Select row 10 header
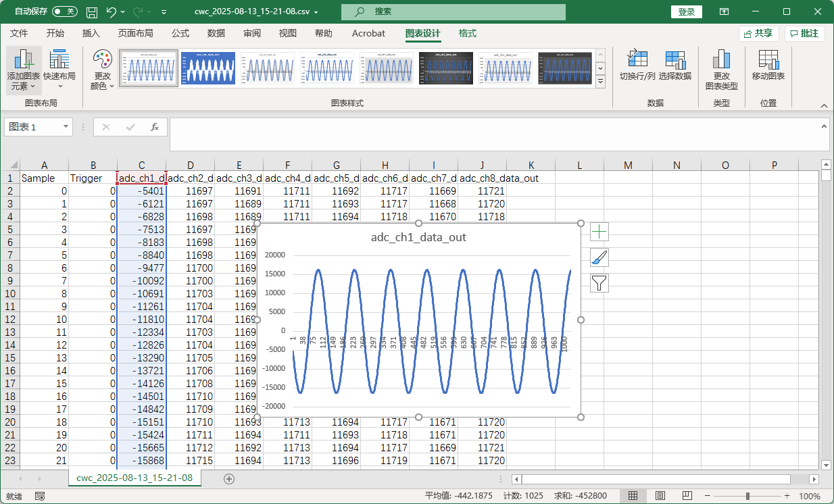Viewport: 834px width, 504px height. pyautogui.click(x=10, y=294)
